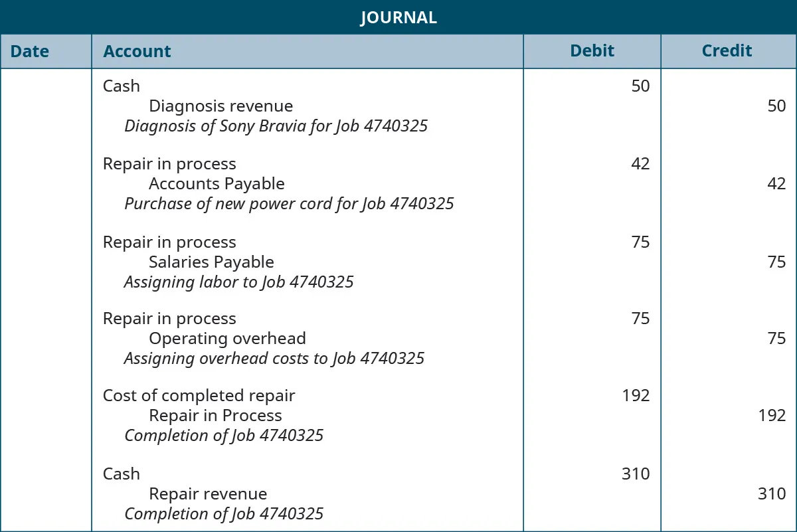This screenshot has width=797, height=532.
Task: Click the Credit column header
Action: 727,51
